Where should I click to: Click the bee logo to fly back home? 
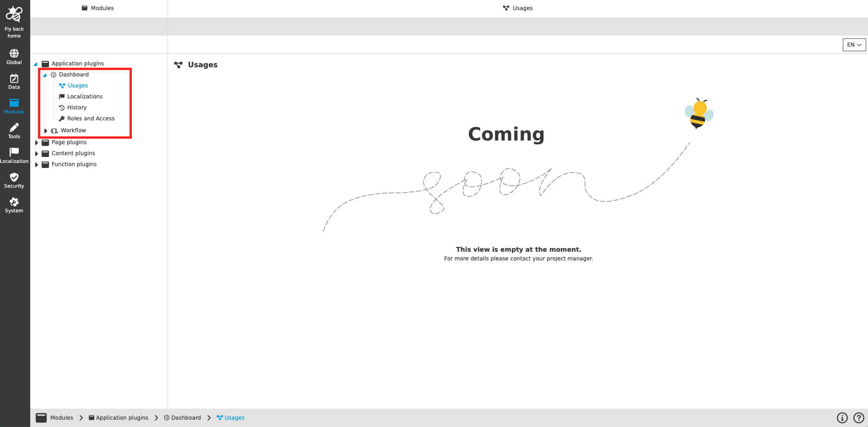[14, 13]
